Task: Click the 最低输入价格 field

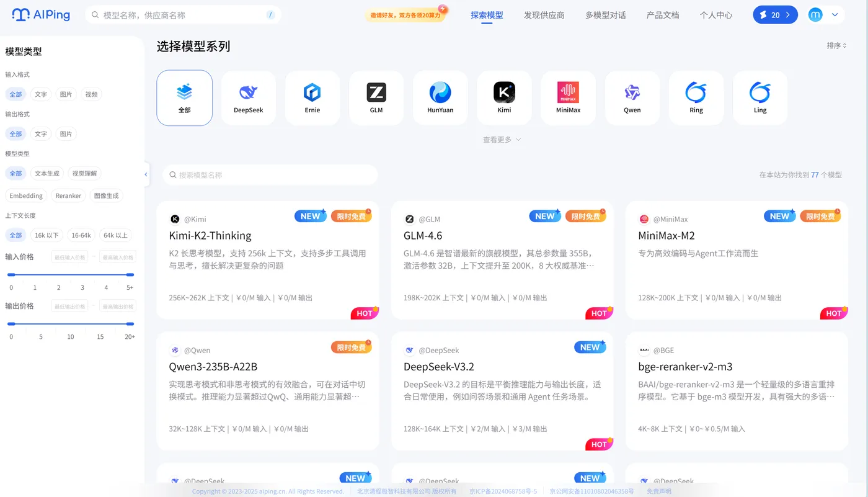Action: [x=69, y=257]
